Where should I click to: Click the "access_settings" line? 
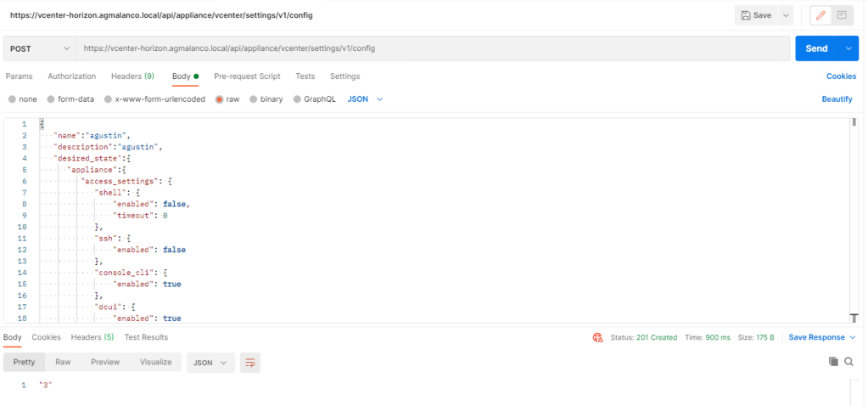pyautogui.click(x=127, y=181)
